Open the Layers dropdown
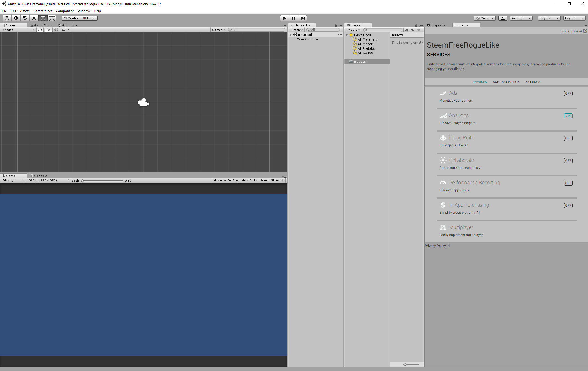The height and width of the screenshot is (371, 588). pyautogui.click(x=549, y=18)
